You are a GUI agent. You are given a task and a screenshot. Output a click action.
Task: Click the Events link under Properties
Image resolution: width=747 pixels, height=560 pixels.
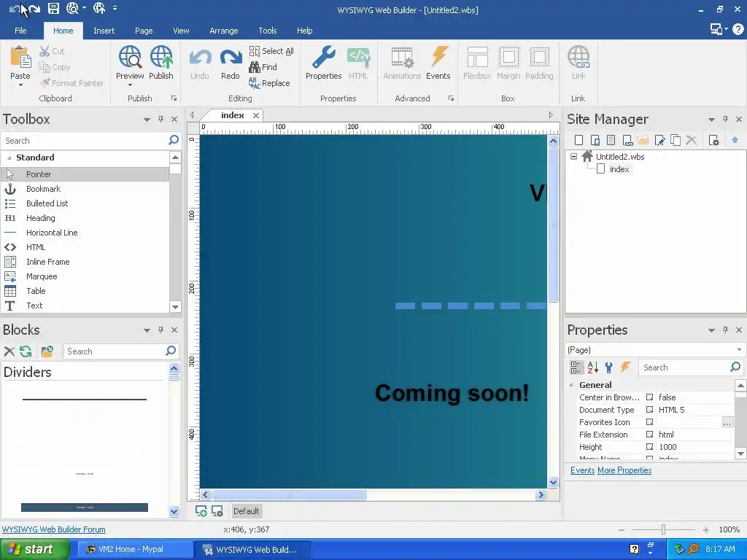click(x=582, y=470)
